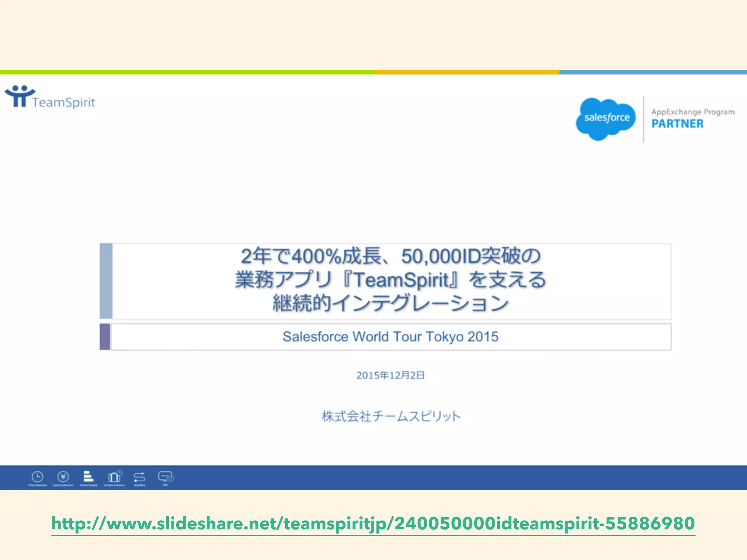The image size is (747, 560).
Task: Click the 'AppExchange Program' text
Action: pos(693,112)
